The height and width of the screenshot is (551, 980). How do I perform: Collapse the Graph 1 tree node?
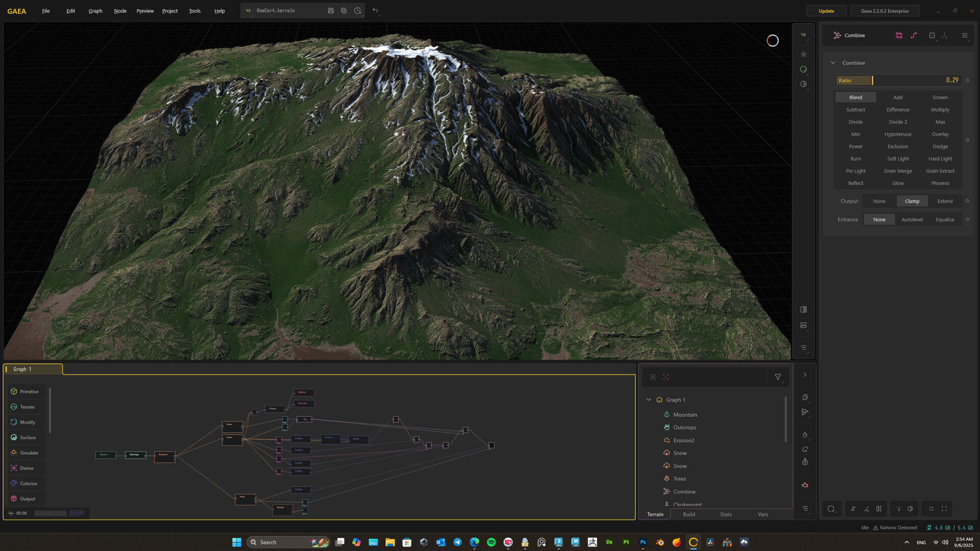tap(649, 399)
